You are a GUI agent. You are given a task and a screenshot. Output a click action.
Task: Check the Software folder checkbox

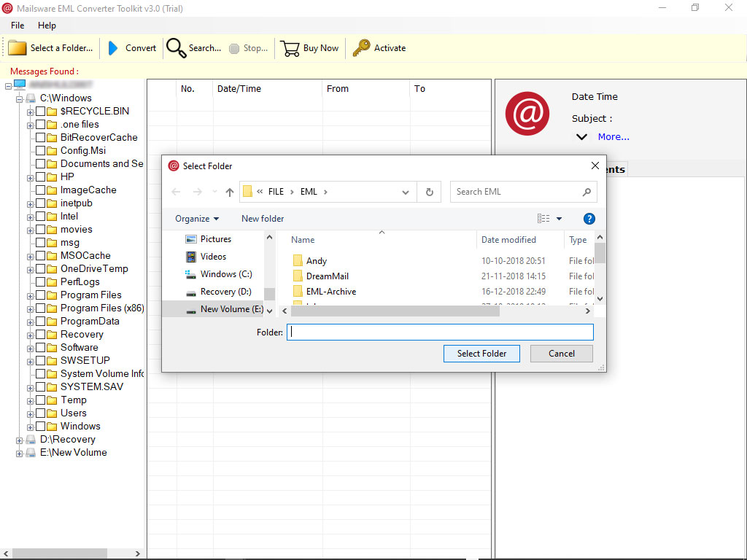(41, 348)
